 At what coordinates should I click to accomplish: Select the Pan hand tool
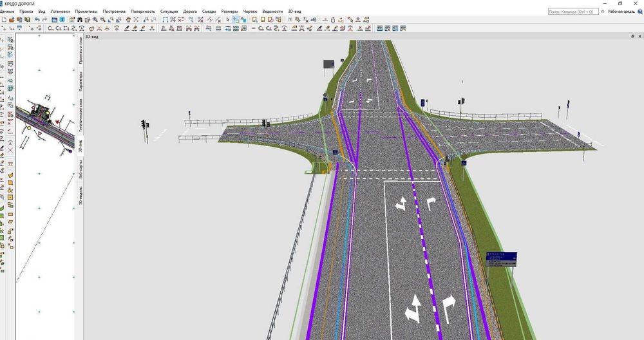click(128, 19)
